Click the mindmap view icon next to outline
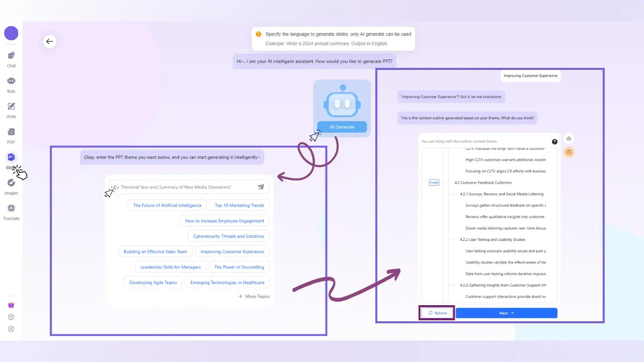This screenshot has height=362, width=644. click(x=569, y=138)
